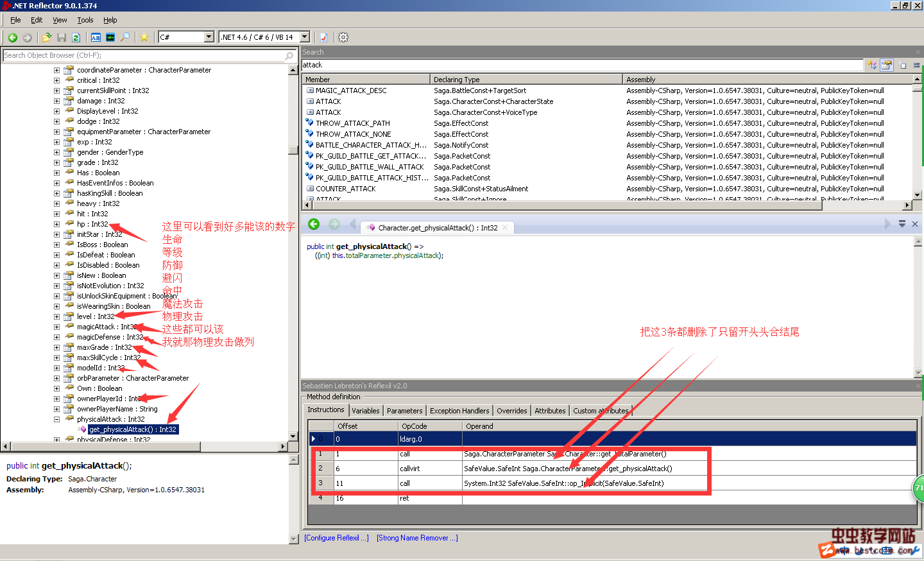Expand coordinateParameter : CharacterParameter node
The height and width of the screenshot is (561, 924).
pos(56,70)
